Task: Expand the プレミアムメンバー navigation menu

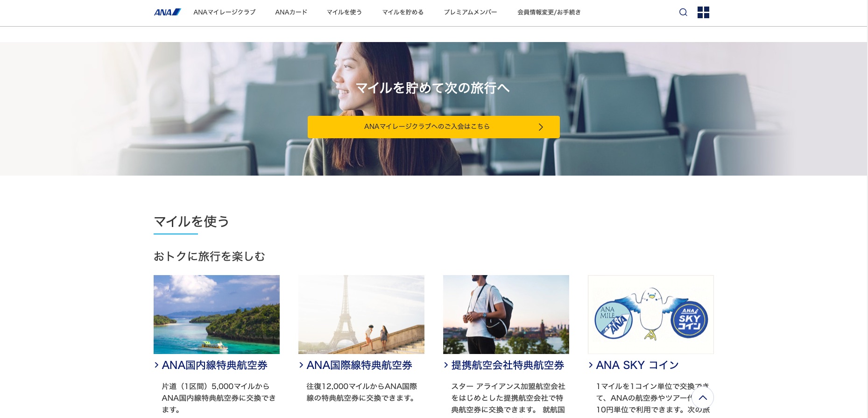Action: [470, 12]
